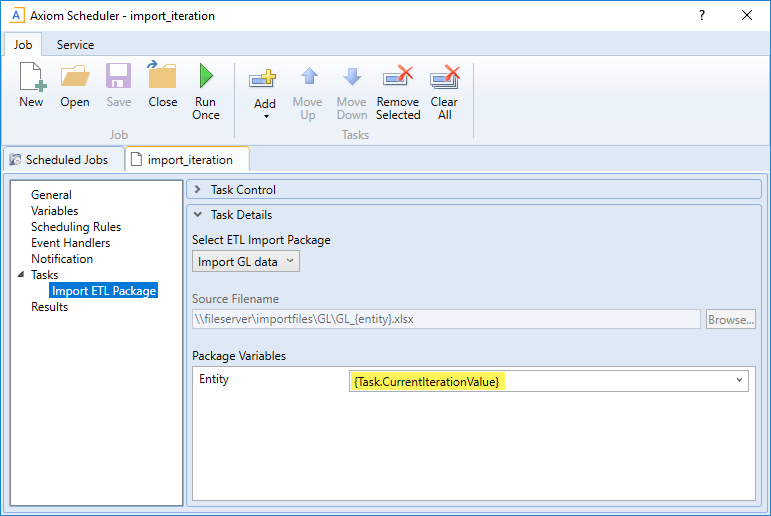Run the job with Run Once
771x516 pixels.
206,78
